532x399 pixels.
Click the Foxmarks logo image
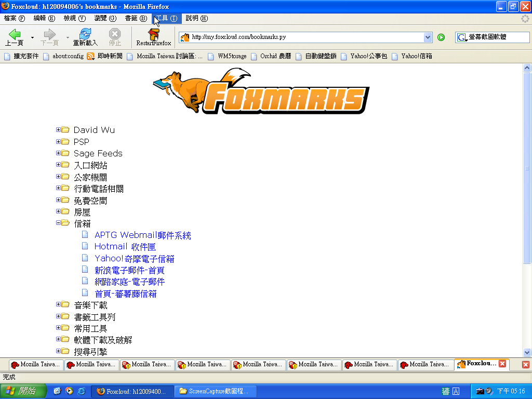click(x=261, y=91)
